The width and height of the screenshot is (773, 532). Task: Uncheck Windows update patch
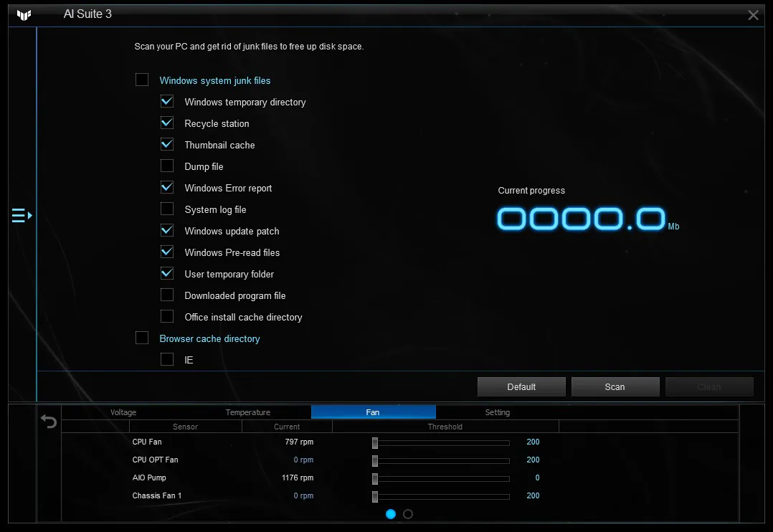(x=167, y=230)
